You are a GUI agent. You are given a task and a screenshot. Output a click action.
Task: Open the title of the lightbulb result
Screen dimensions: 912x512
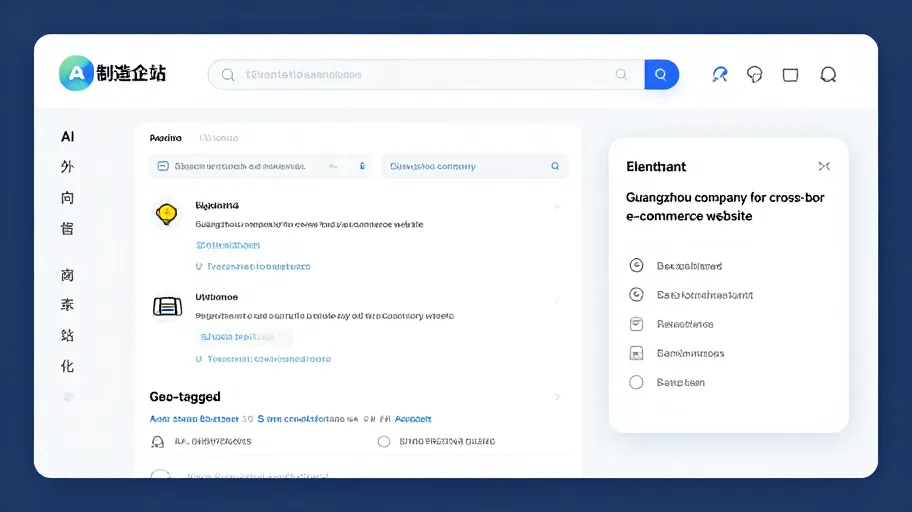pyautogui.click(x=217, y=205)
